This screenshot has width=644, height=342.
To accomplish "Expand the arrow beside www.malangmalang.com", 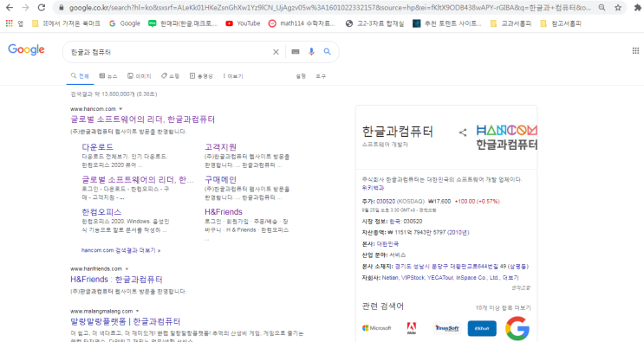I will (x=138, y=311).
